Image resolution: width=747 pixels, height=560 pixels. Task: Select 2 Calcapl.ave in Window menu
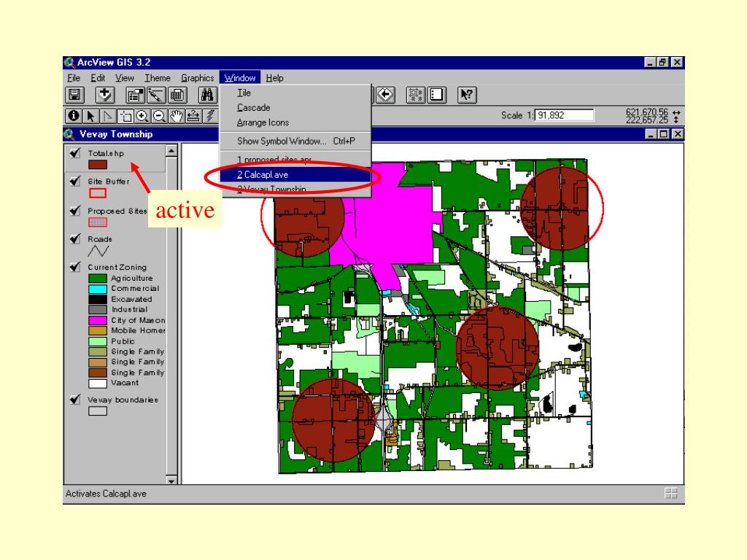(x=295, y=175)
